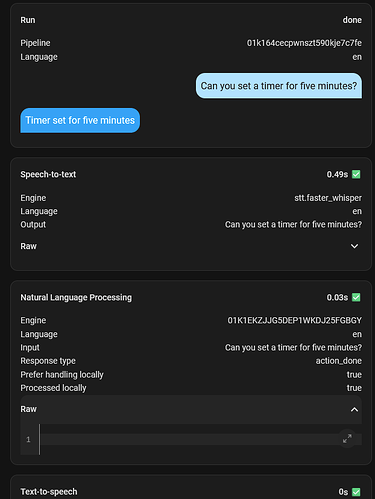This screenshot has width=375, height=499.
Task: Expand the Speech-to-text Raw section chevron
Action: coord(354,246)
